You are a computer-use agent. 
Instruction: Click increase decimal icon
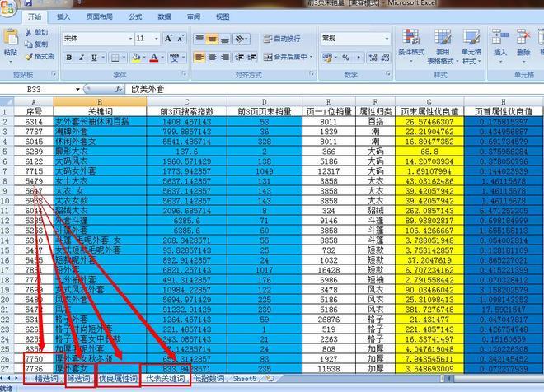point(373,58)
